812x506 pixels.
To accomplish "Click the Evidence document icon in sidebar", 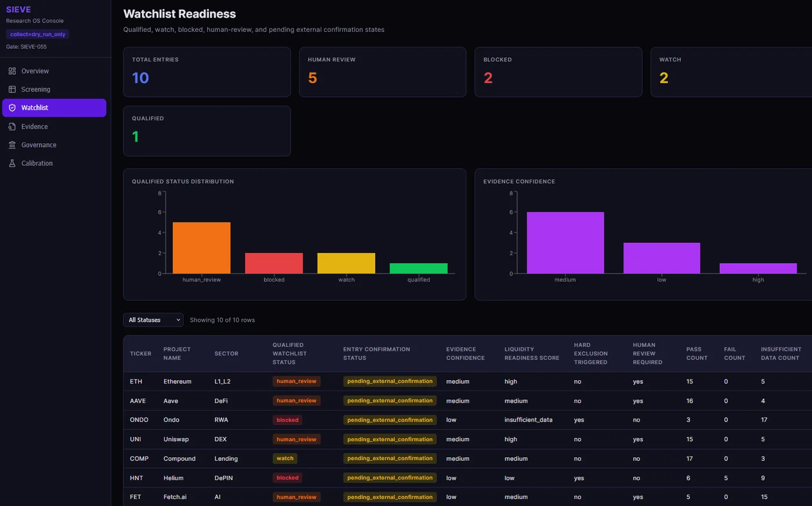I will pos(12,126).
